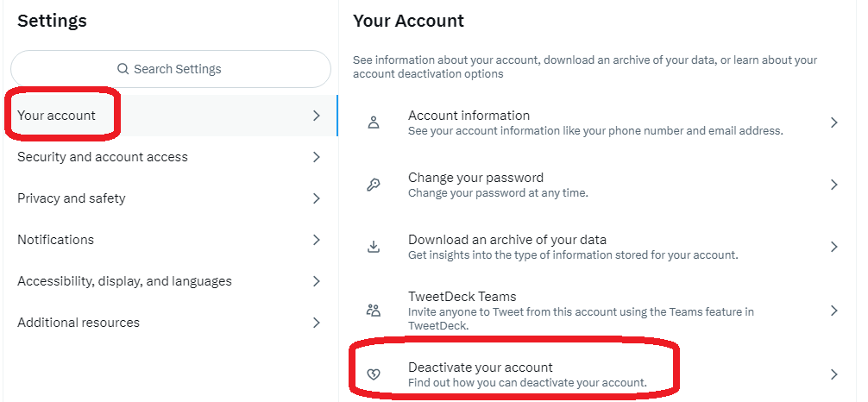
Task: Click the broken heart Deactivate icon
Action: pyautogui.click(x=374, y=375)
